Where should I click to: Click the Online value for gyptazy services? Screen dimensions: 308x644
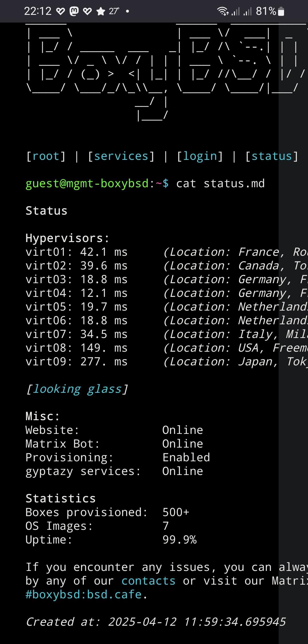tap(183, 471)
